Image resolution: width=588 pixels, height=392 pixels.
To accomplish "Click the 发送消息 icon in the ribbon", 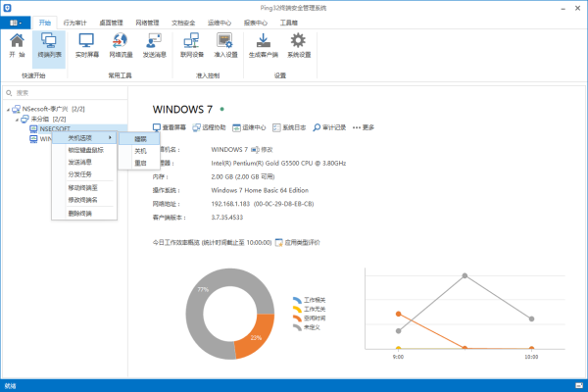I will click(154, 45).
